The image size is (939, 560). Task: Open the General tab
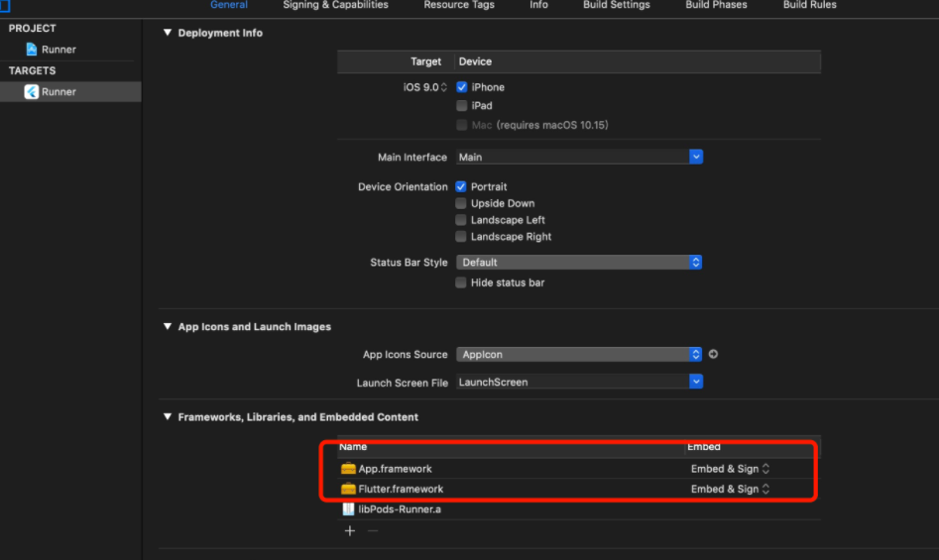point(228,5)
